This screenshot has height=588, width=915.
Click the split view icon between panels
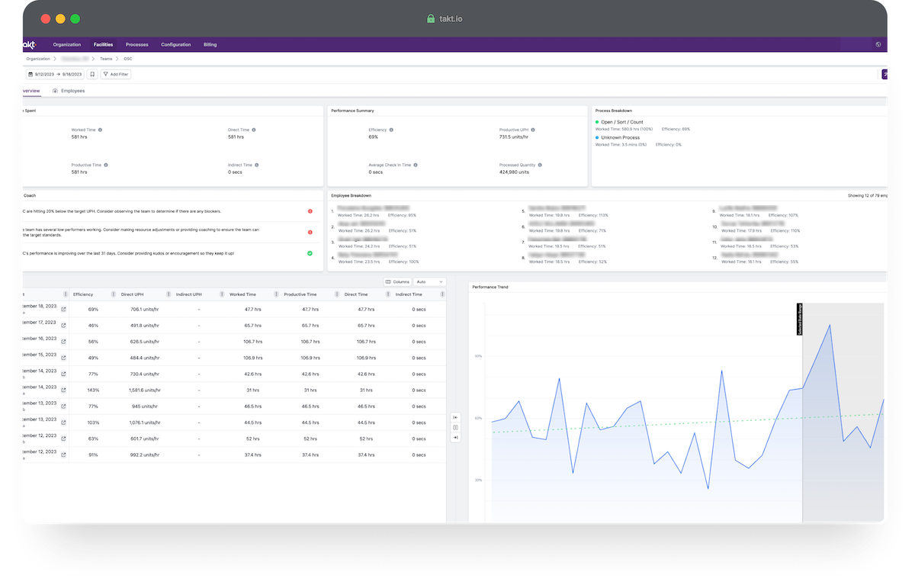(455, 427)
